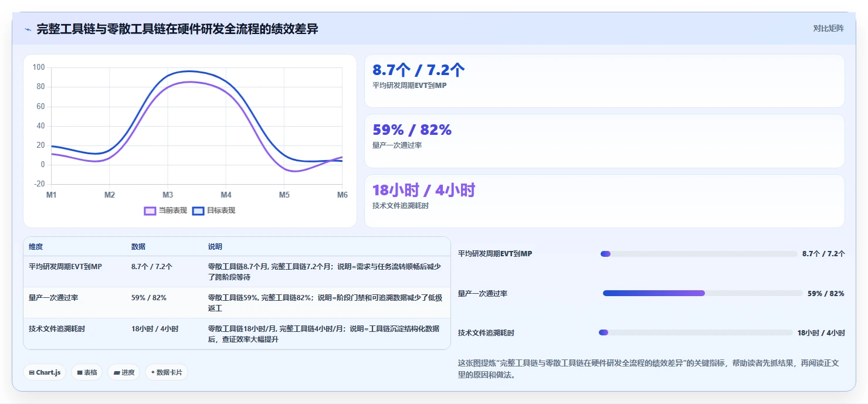Click the 量产一次通过率 progress bar
This screenshot has height=404, width=868.
click(703, 293)
